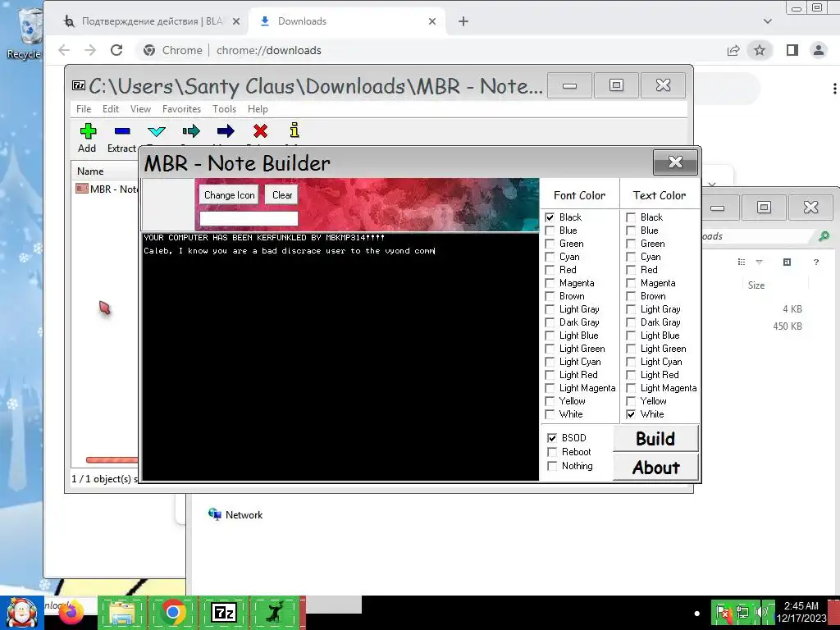840x630 pixels.
Task: Expand Chrome tab search chevron
Action: tap(768, 21)
